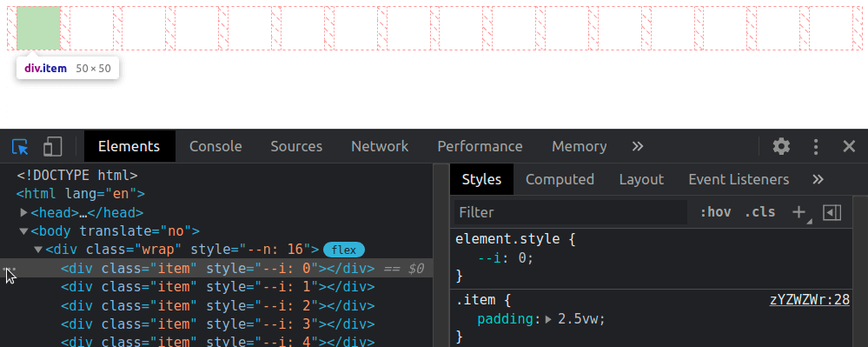868x347 pixels.
Task: Add a new style rule
Action: pos(798,212)
